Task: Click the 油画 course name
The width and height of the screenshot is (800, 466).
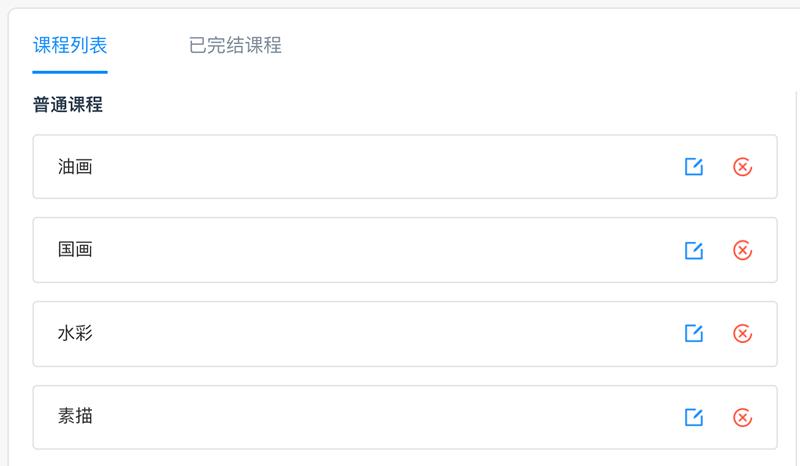Action: 75,167
